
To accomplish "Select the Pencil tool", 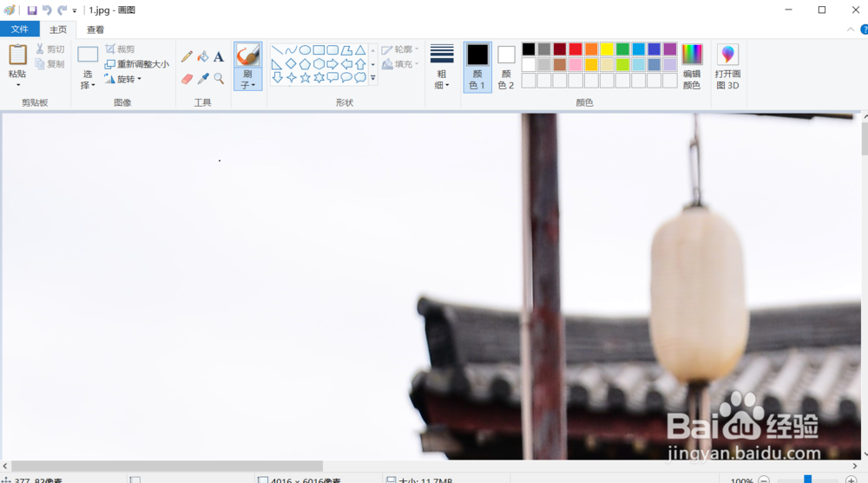I will (187, 56).
